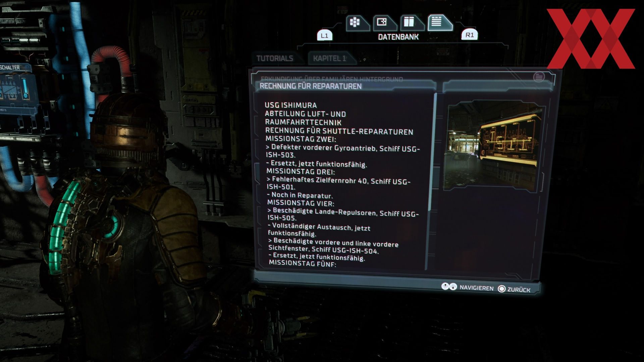Select the Rechnung für Reparaturen entry
The image size is (644, 362).
(345, 86)
